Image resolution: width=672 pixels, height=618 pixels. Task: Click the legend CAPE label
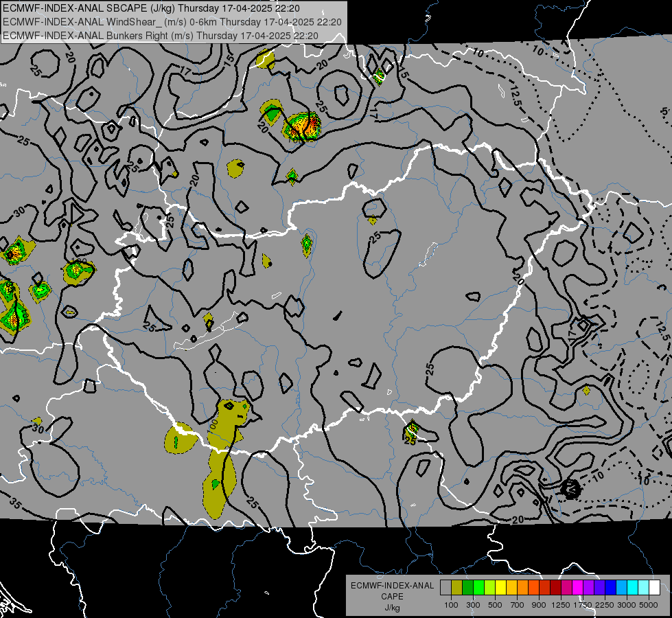[392, 597]
